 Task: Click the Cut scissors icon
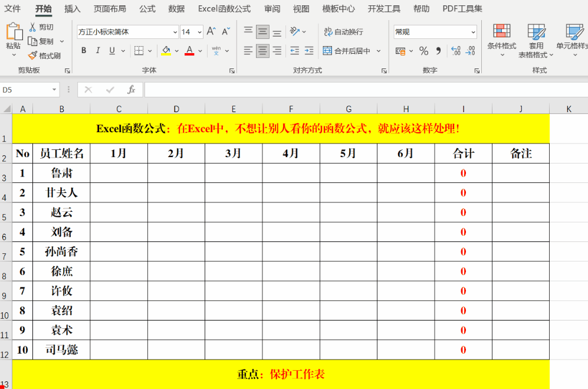pos(32,27)
